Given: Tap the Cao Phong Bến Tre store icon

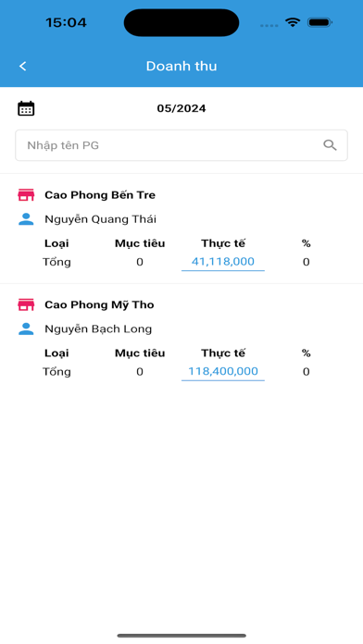Looking at the screenshot, I should [x=26, y=194].
